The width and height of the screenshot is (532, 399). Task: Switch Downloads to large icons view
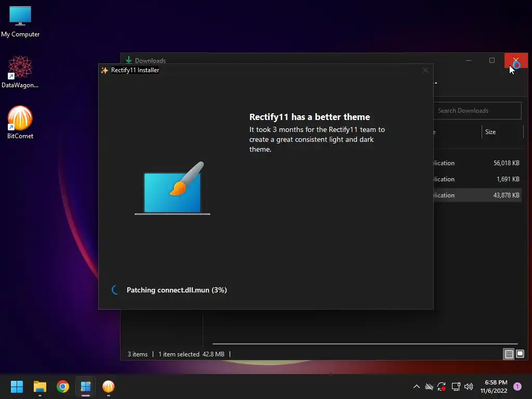pos(520,354)
